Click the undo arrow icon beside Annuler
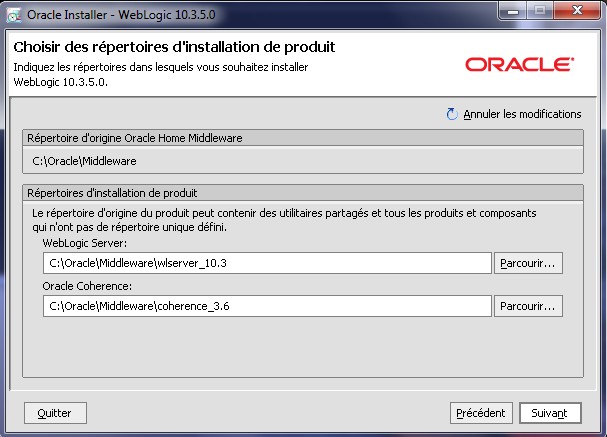Screen dimensions: 607x437 tap(452, 114)
